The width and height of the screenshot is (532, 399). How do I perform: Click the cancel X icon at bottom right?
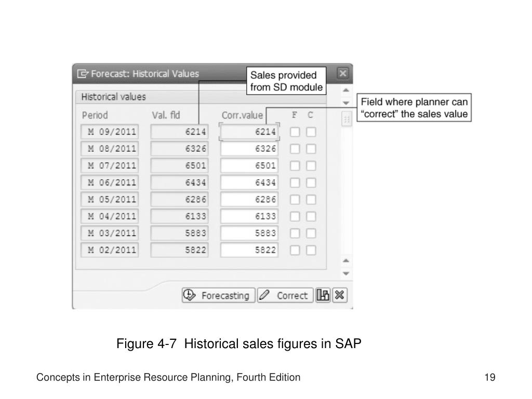coord(340,295)
